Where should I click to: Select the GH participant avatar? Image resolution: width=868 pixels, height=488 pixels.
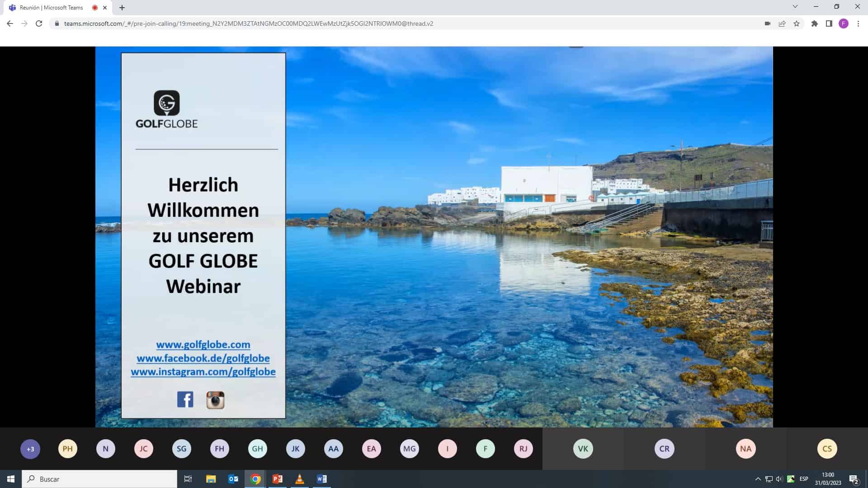click(x=257, y=449)
